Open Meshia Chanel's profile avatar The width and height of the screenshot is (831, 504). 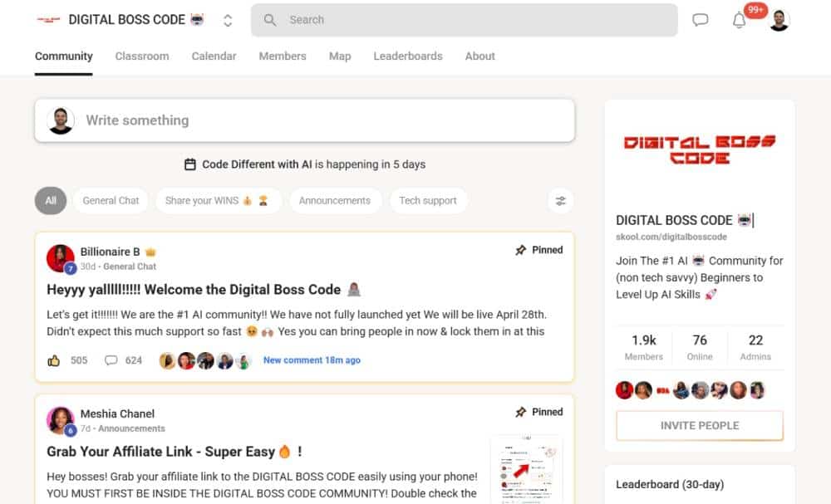coord(61,420)
